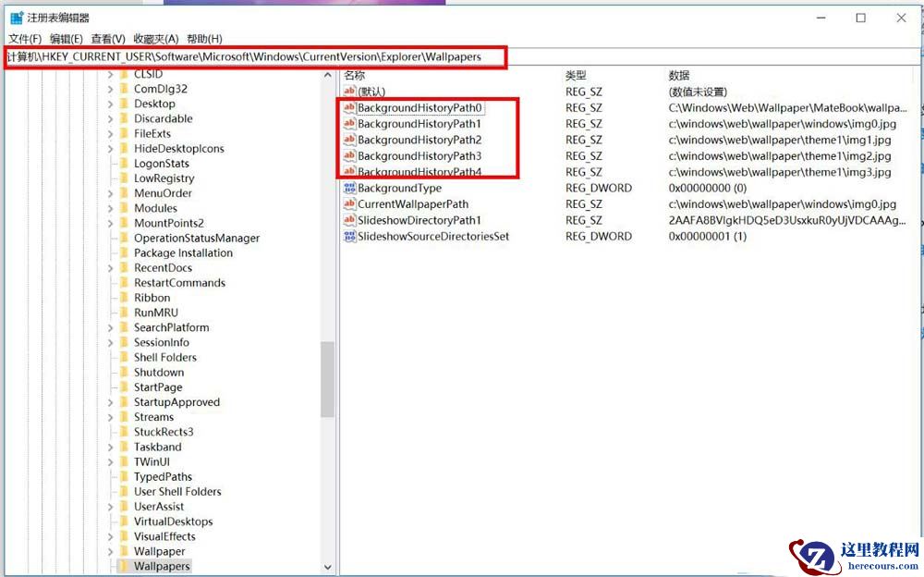
Task: Expand the Modules key
Action: pos(110,208)
